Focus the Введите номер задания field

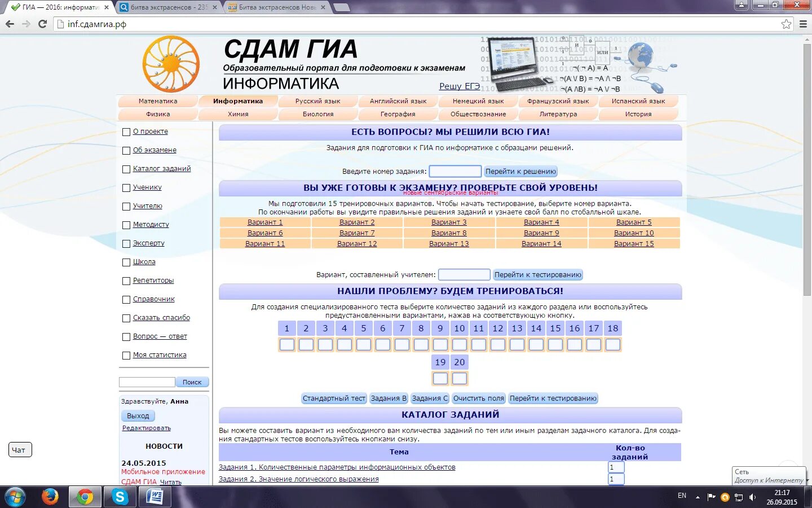[455, 172]
